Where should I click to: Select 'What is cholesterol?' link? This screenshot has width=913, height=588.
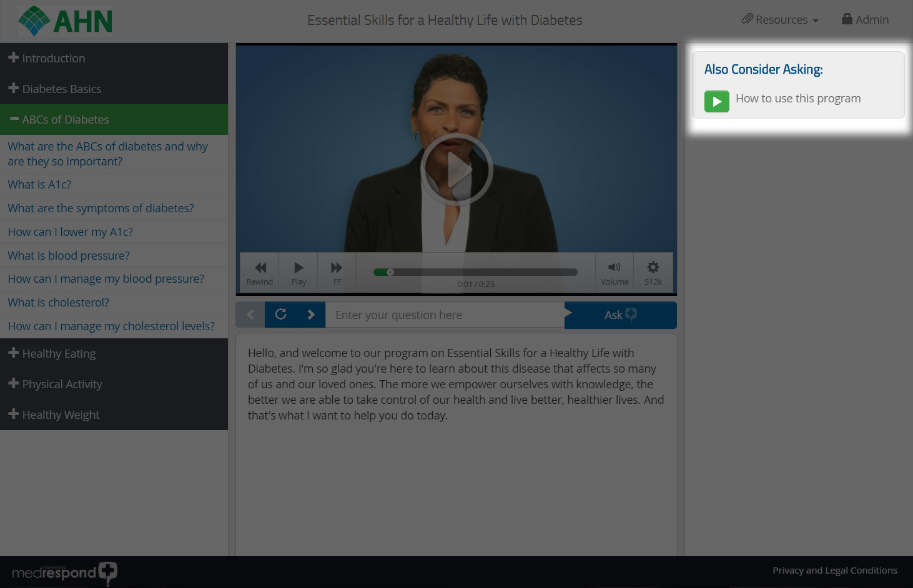[x=58, y=303]
